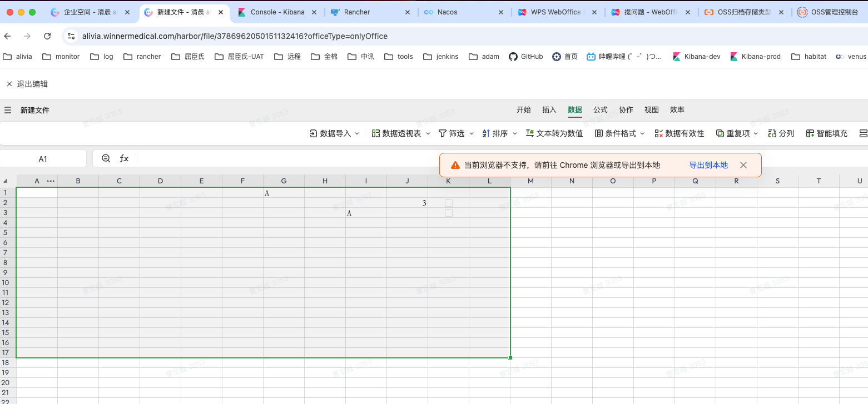The image size is (868, 404).
Task: Open GitHub bookmark
Action: pos(526,57)
